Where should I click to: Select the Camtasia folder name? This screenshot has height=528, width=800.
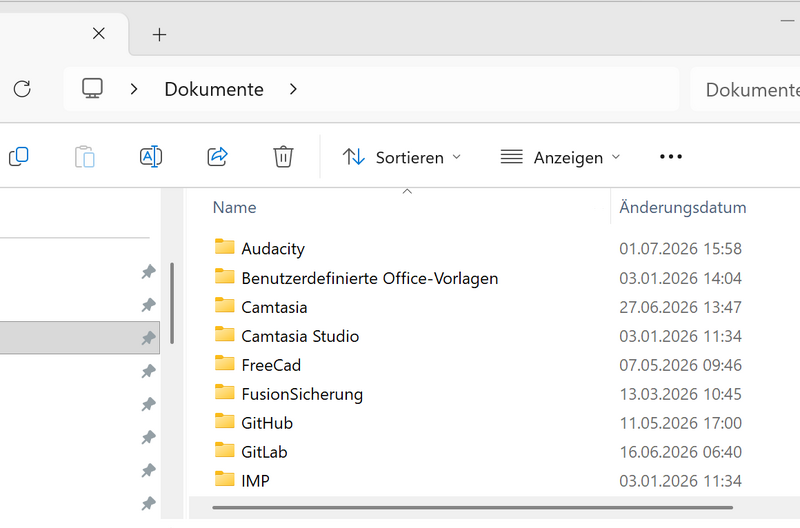coord(274,307)
